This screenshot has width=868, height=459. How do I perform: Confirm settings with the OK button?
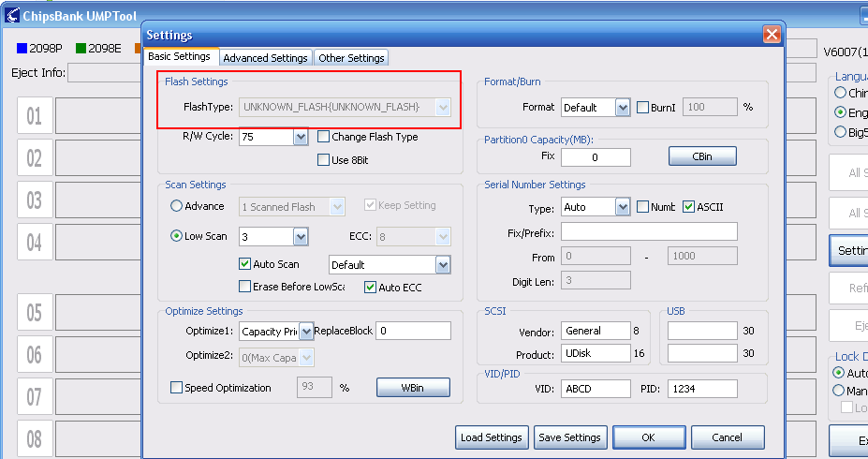pyautogui.click(x=649, y=437)
